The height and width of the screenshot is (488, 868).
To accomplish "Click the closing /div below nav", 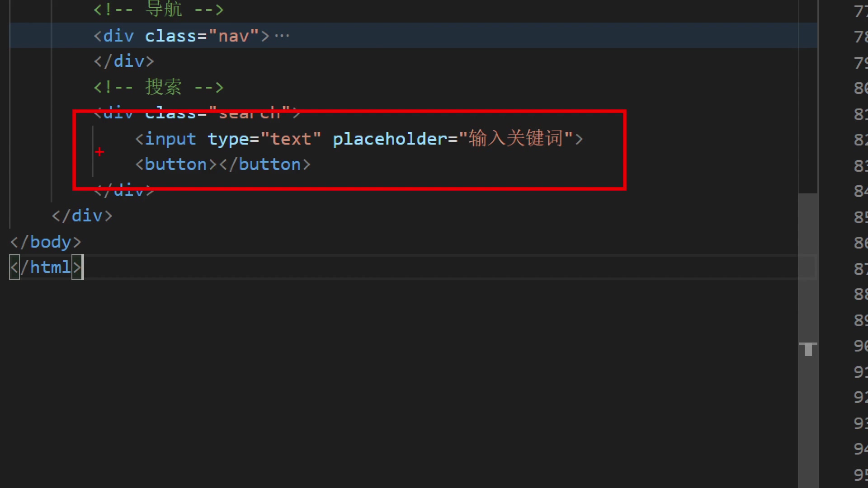I will (124, 61).
